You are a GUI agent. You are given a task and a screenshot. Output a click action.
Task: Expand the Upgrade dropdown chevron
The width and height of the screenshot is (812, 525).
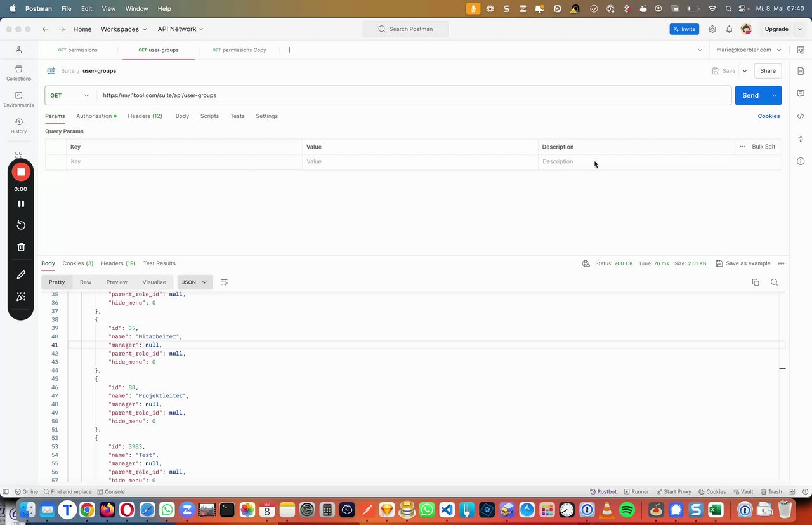[x=800, y=29]
